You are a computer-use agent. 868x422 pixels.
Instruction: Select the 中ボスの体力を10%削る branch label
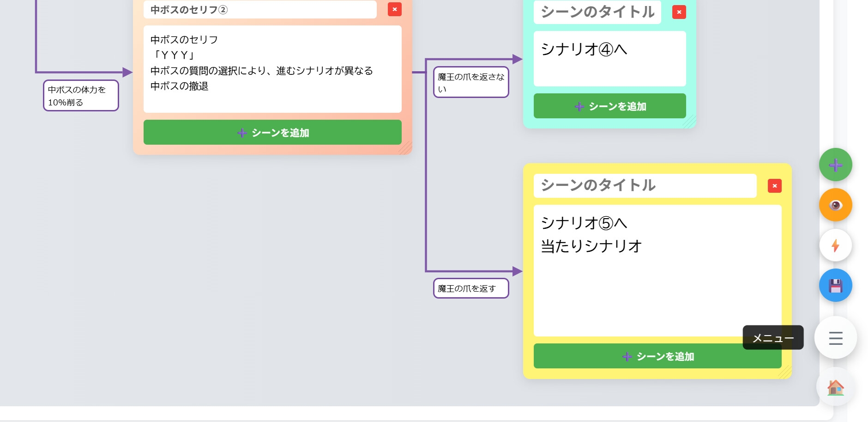[81, 96]
